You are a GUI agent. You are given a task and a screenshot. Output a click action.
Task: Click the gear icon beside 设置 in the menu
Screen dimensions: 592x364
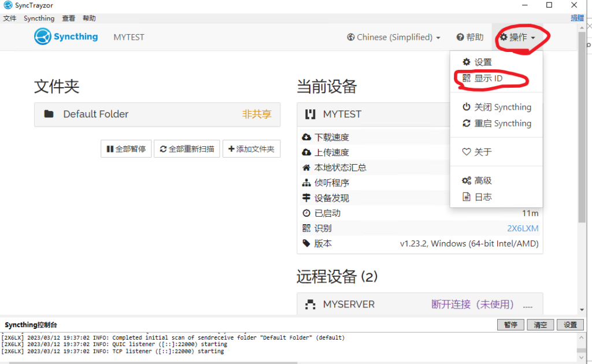tap(467, 62)
